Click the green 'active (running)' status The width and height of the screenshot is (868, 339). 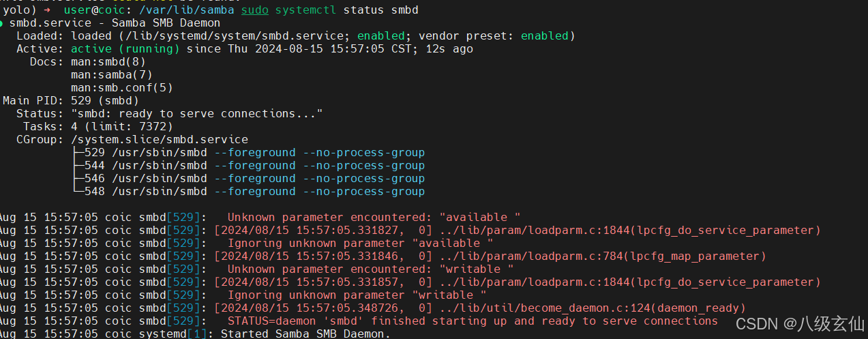(x=125, y=49)
